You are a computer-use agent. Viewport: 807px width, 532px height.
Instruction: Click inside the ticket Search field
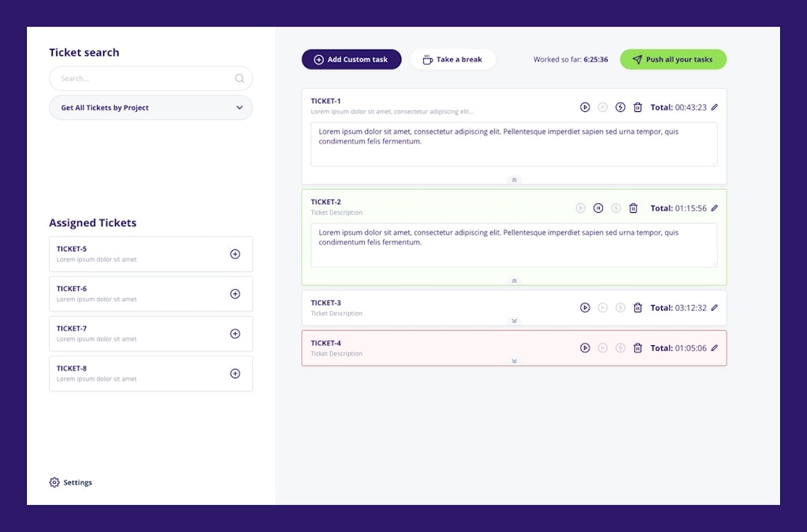(x=151, y=78)
